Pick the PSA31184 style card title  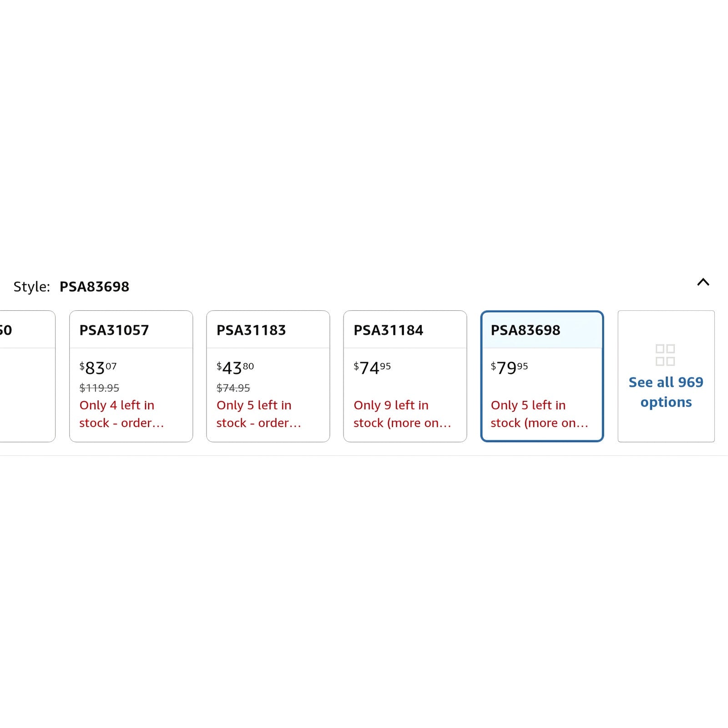coord(388,330)
